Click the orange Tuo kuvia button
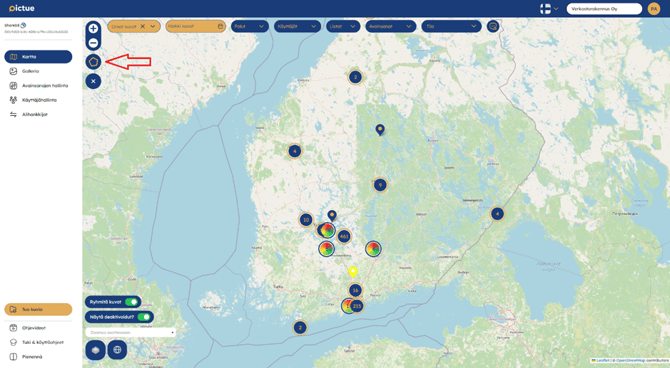670x368 pixels. pos(38,309)
